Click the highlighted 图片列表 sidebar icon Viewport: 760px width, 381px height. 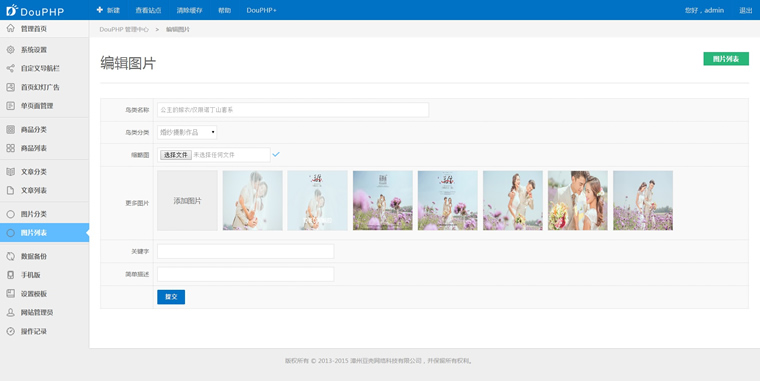pos(10,233)
